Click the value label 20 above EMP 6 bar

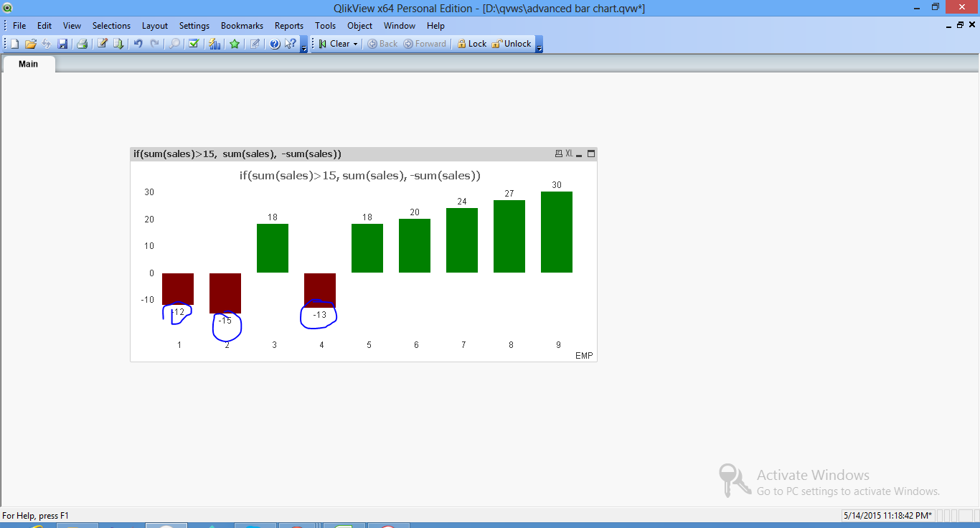click(415, 212)
